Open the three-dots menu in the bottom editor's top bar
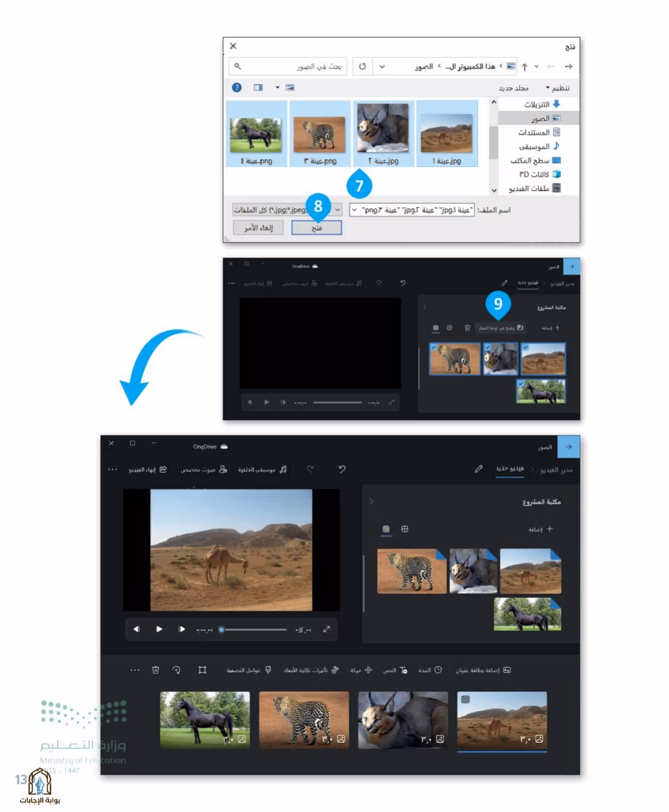This screenshot has width=669, height=812. click(x=113, y=469)
